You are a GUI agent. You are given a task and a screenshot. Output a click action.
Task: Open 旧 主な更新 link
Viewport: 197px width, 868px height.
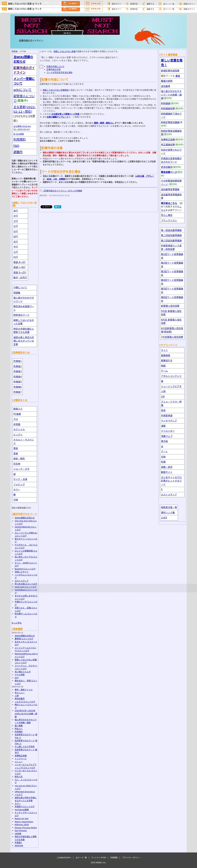tap(19, 134)
